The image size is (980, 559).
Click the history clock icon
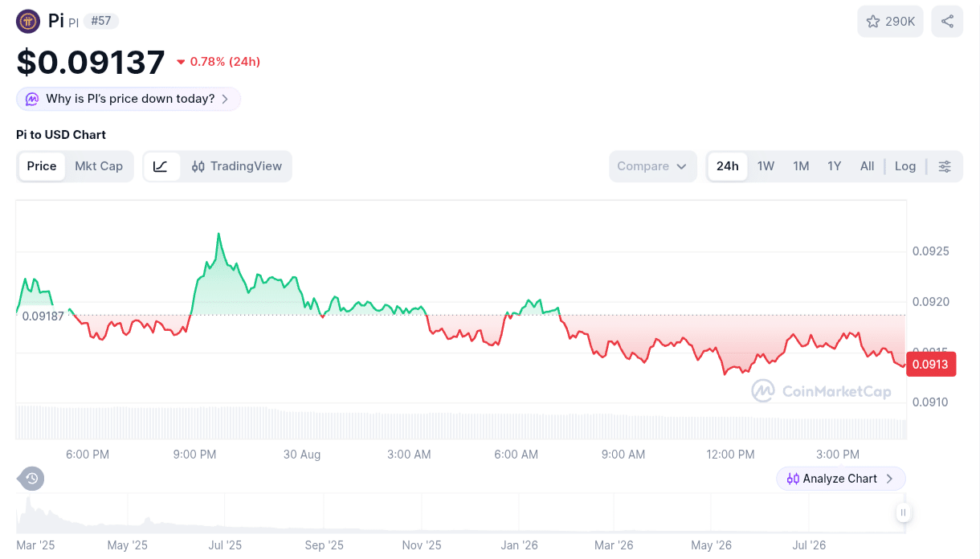pyautogui.click(x=31, y=479)
